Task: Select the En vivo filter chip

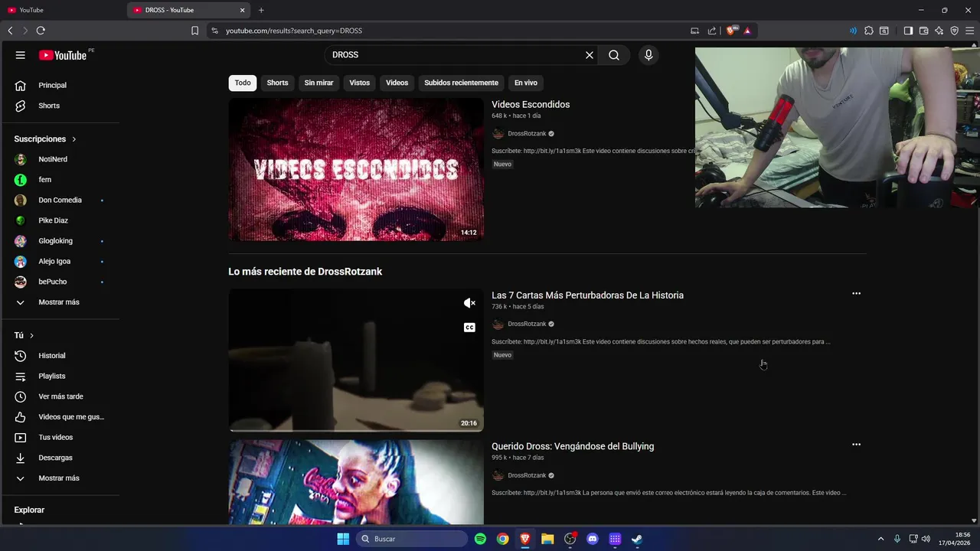Action: (x=525, y=83)
